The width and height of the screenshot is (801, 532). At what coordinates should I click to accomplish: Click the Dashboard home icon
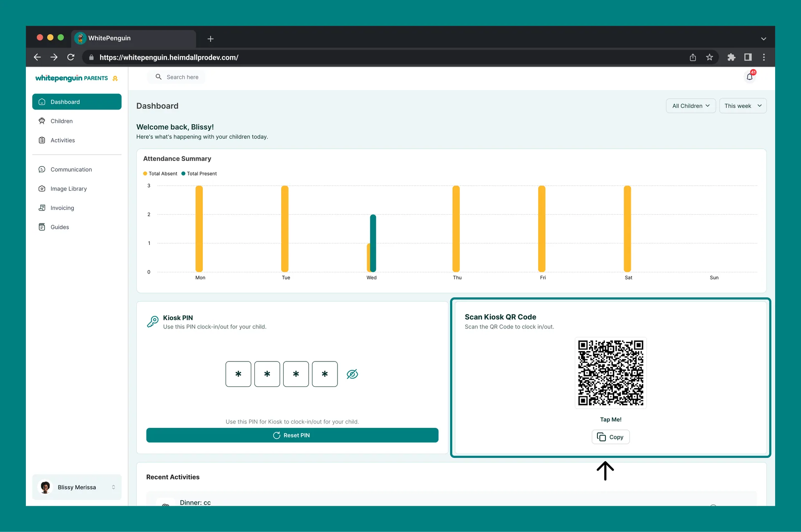click(42, 102)
